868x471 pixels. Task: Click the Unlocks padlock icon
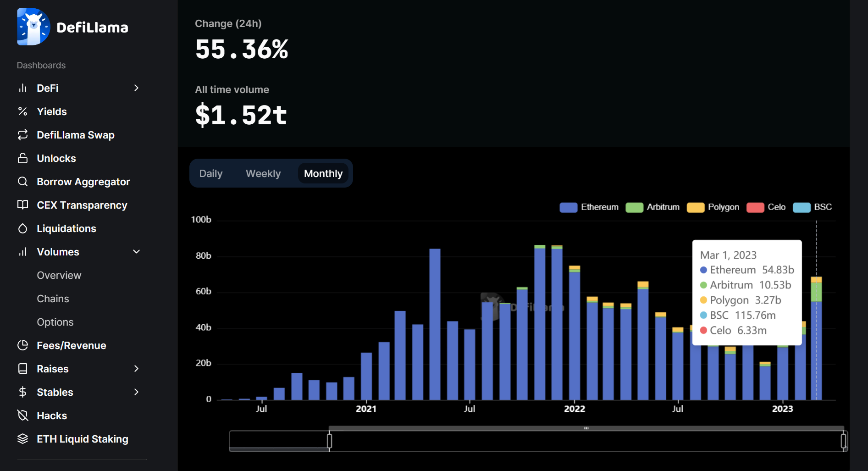point(22,158)
